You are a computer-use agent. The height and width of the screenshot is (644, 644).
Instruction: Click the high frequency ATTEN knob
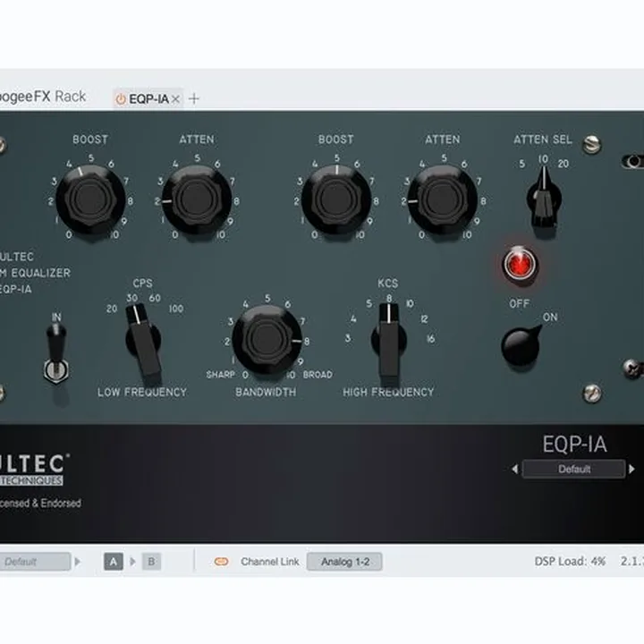click(x=443, y=199)
